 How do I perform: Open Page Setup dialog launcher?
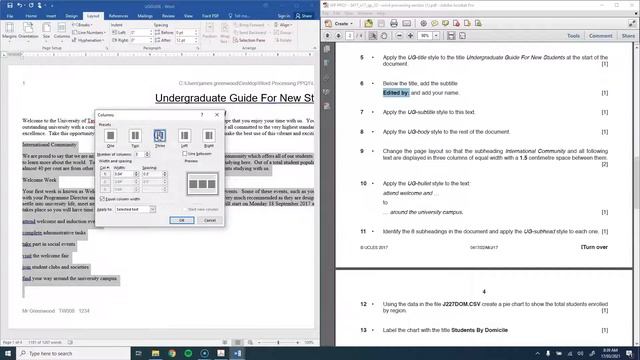[x=107, y=48]
